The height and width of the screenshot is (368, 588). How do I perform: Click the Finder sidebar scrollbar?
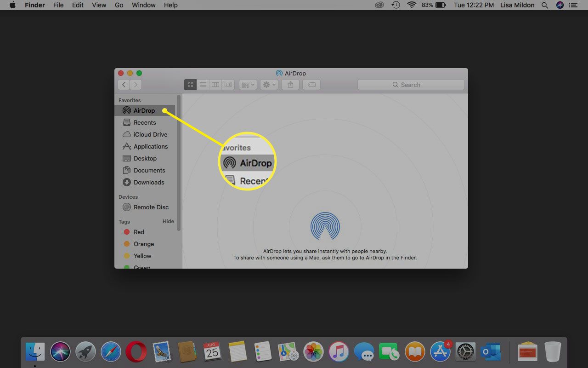[x=179, y=163]
